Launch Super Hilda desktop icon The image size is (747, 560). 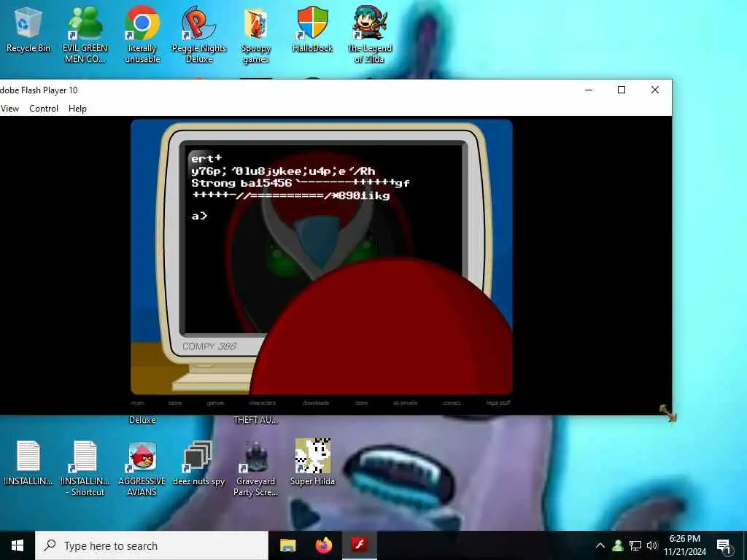[x=312, y=462]
